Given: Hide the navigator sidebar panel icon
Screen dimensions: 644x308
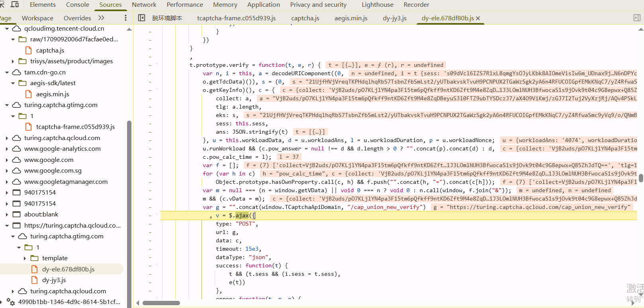Looking at the screenshot, I should 141,18.
